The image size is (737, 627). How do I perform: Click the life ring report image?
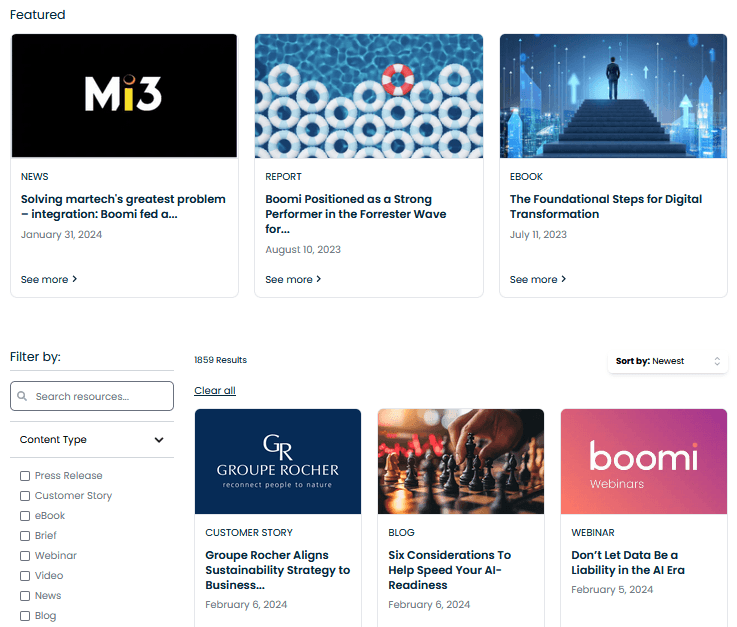coord(368,96)
